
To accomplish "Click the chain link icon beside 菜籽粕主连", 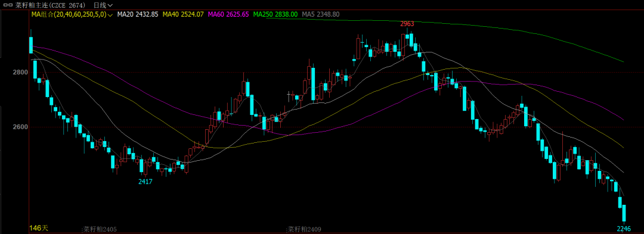I will coord(8,5).
